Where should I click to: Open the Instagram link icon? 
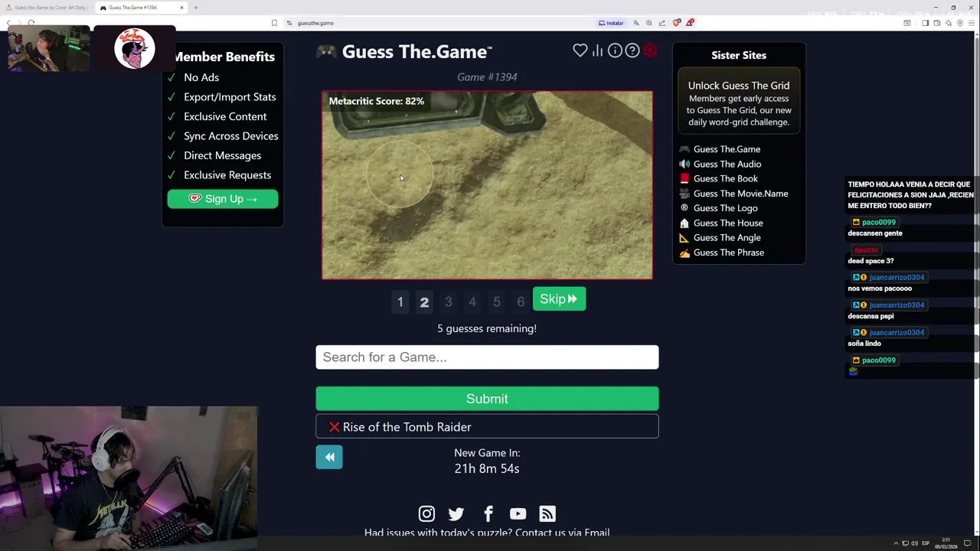pos(426,514)
